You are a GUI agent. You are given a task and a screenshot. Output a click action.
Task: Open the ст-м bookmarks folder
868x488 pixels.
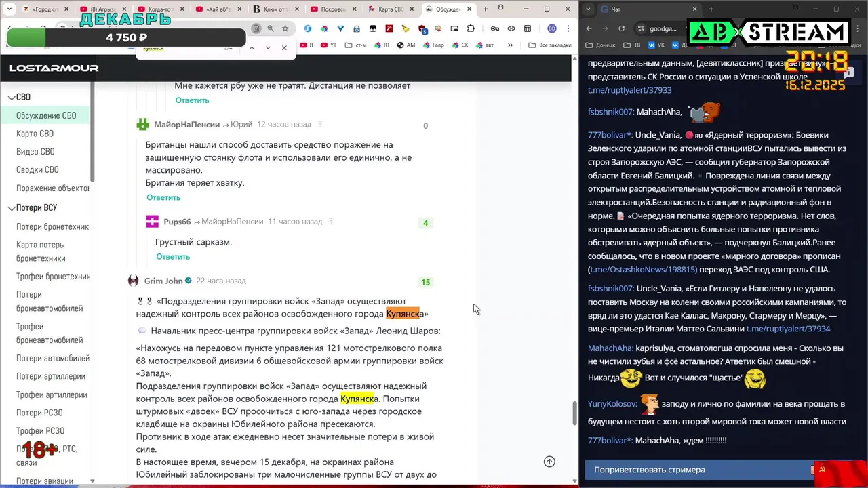tap(356, 45)
